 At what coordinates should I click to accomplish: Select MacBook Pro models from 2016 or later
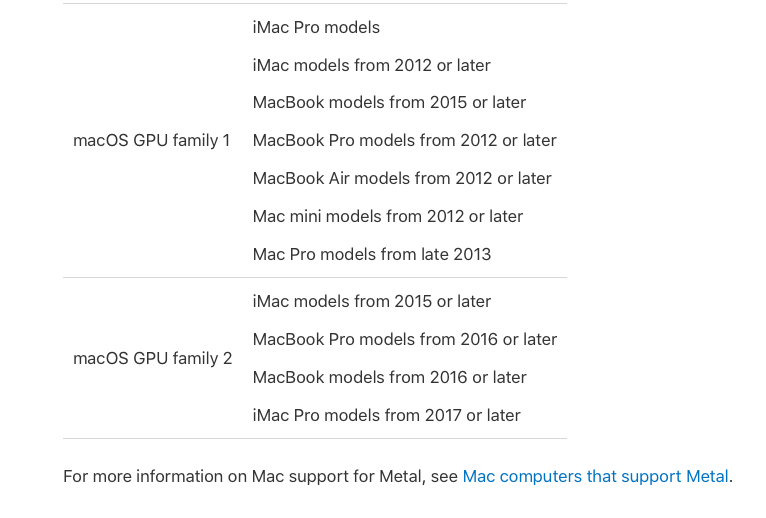tap(405, 340)
